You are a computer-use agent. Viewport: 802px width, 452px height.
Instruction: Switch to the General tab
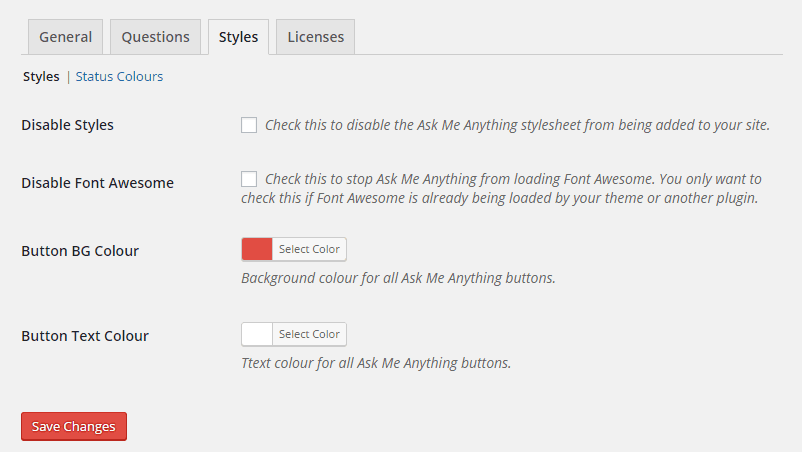[65, 37]
